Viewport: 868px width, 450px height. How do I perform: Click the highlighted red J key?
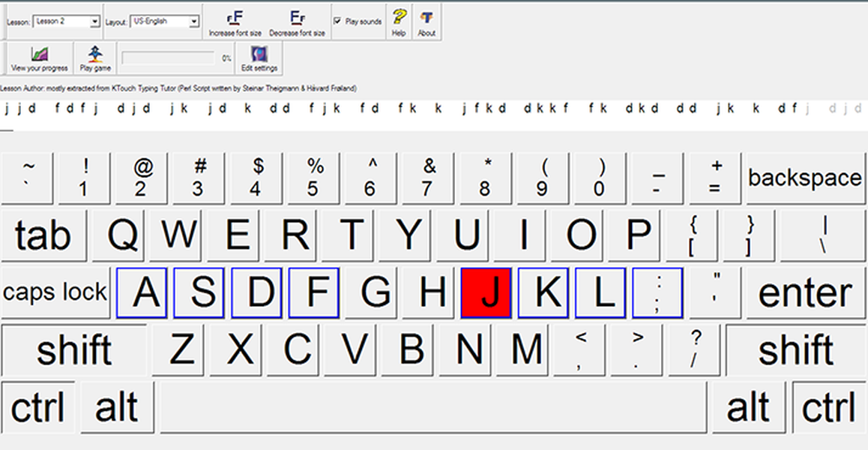click(x=486, y=292)
